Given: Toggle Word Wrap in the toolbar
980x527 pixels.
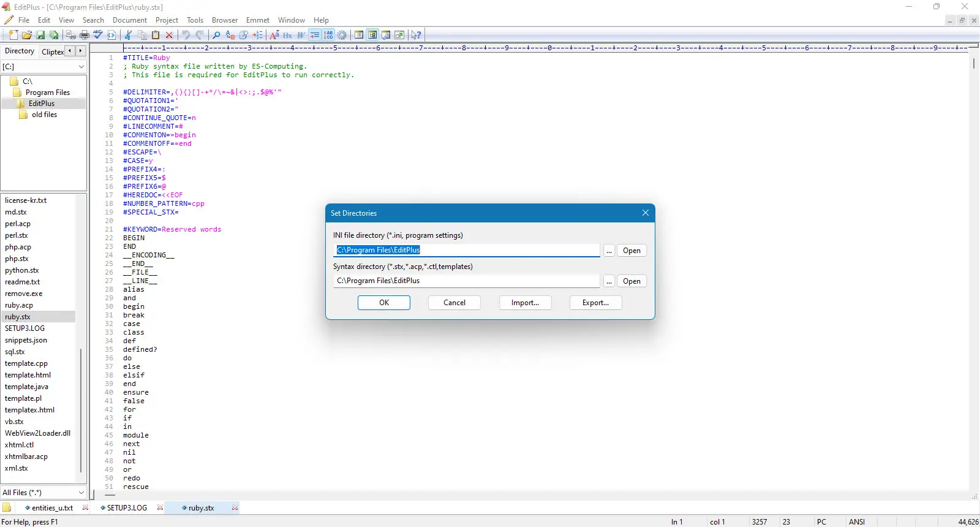Looking at the screenshot, I should 301,35.
